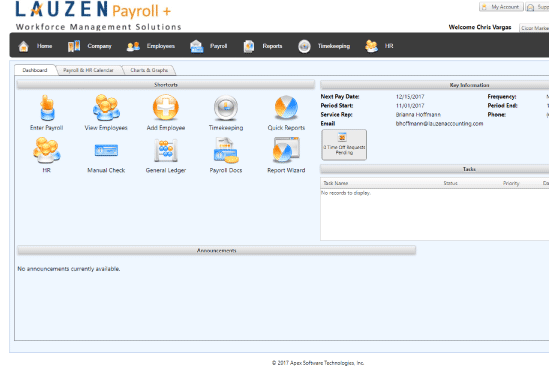Open the Quick Reports pie chart icon
Viewport: 549px width, 366px height.
click(x=286, y=108)
